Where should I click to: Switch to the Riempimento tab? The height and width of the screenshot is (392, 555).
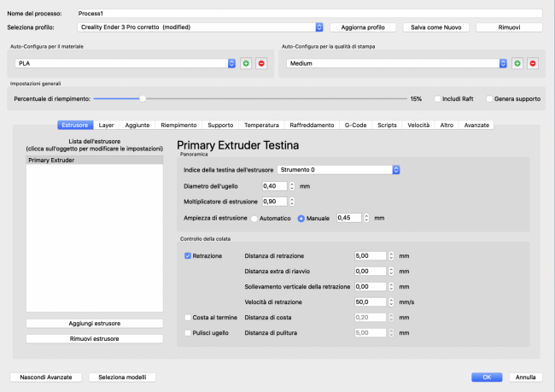(179, 125)
